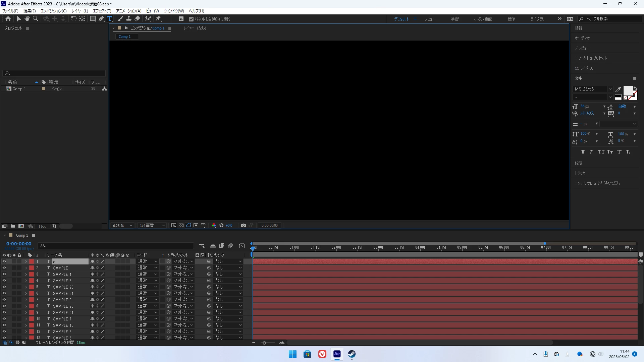Hide the SAMPLE 4 layer visibility eye

(x=4, y=274)
